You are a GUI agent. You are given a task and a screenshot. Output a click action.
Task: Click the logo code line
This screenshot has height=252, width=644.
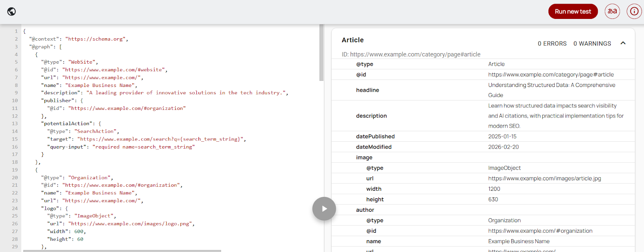pyautogui.click(x=54, y=209)
